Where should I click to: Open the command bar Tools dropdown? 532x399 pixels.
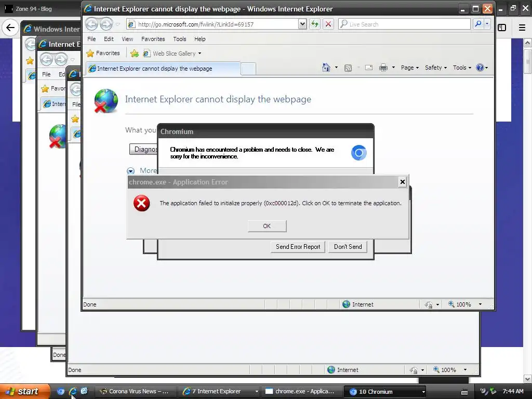(462, 68)
